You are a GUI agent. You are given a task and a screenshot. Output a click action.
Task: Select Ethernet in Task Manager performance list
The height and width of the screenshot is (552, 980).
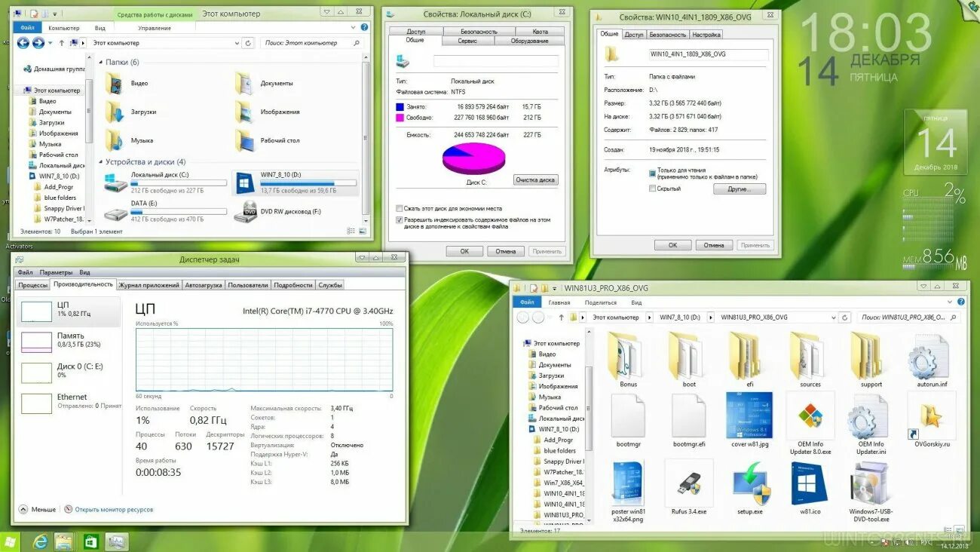(69, 402)
